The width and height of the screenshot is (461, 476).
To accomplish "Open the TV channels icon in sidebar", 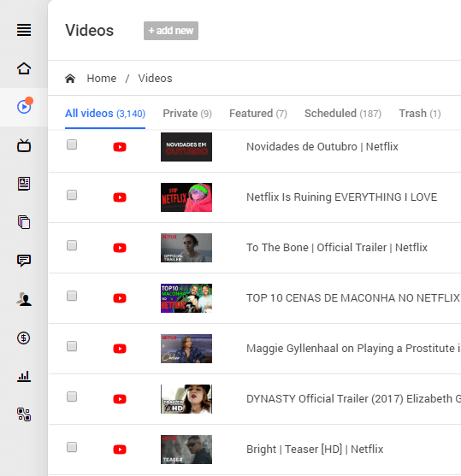I will point(24,145).
